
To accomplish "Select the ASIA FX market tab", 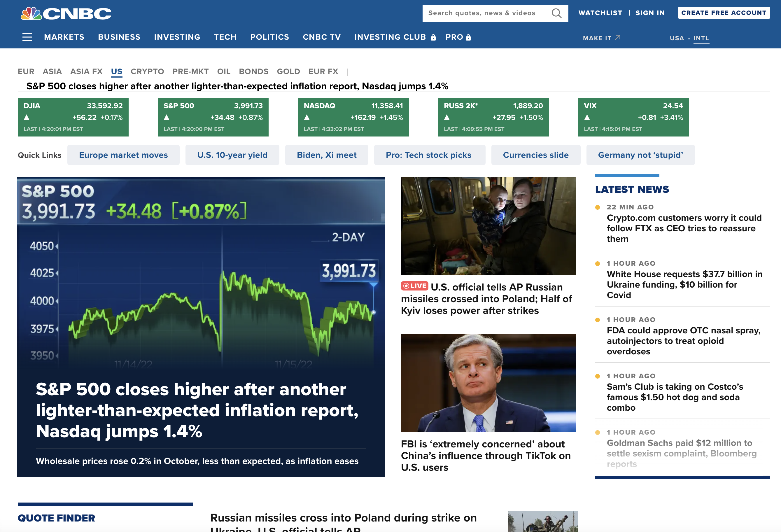I will click(x=86, y=71).
